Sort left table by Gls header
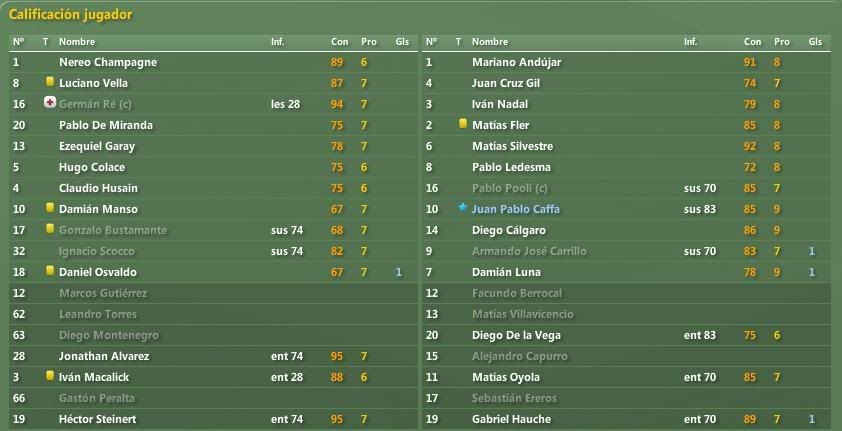 tap(402, 42)
